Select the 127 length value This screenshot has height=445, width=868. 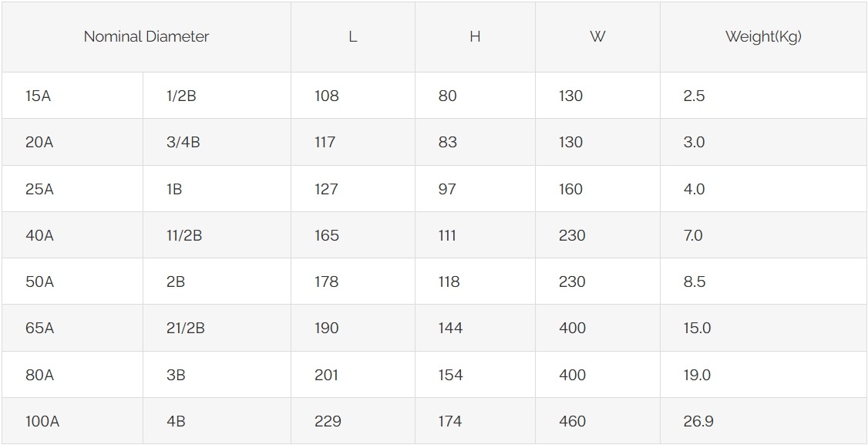click(x=326, y=189)
